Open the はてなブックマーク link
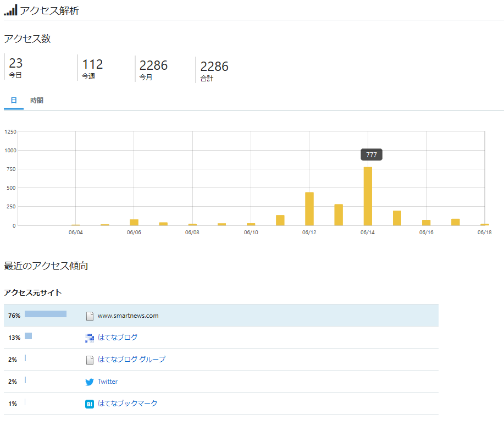504x425 pixels. [x=128, y=403]
